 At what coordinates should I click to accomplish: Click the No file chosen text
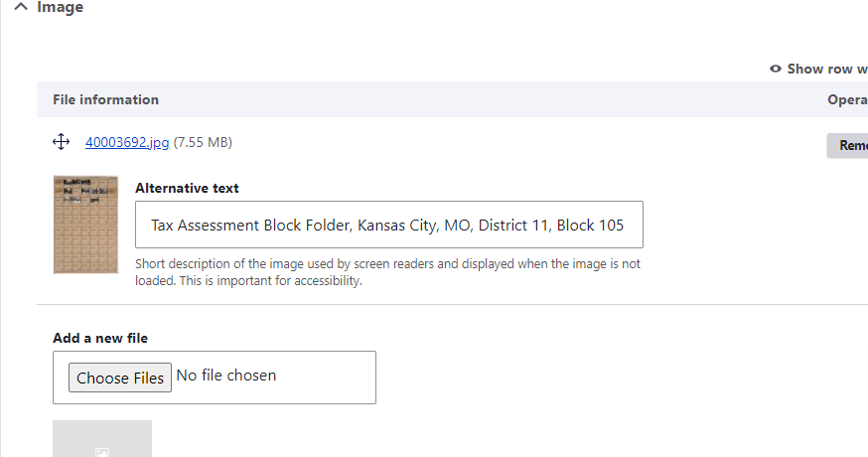226,376
